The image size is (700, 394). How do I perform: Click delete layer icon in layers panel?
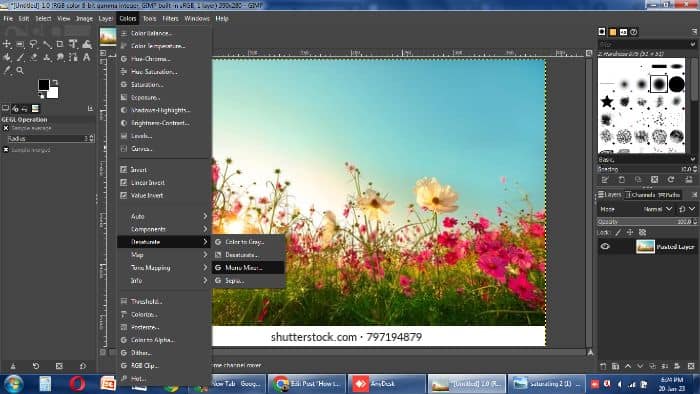coord(691,366)
